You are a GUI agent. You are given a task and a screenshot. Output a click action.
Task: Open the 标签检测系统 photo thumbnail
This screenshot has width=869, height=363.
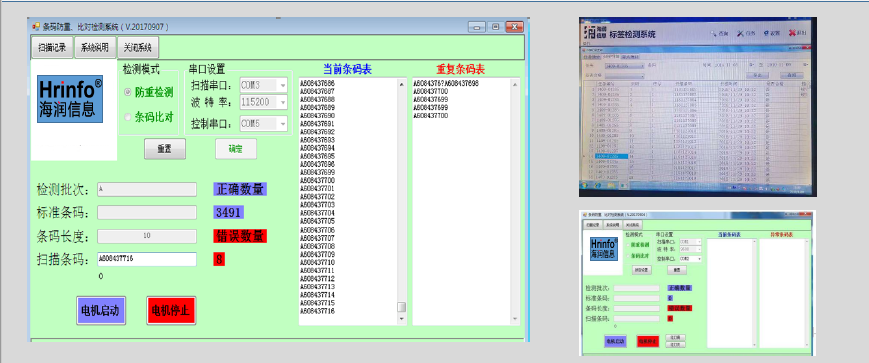698,107
